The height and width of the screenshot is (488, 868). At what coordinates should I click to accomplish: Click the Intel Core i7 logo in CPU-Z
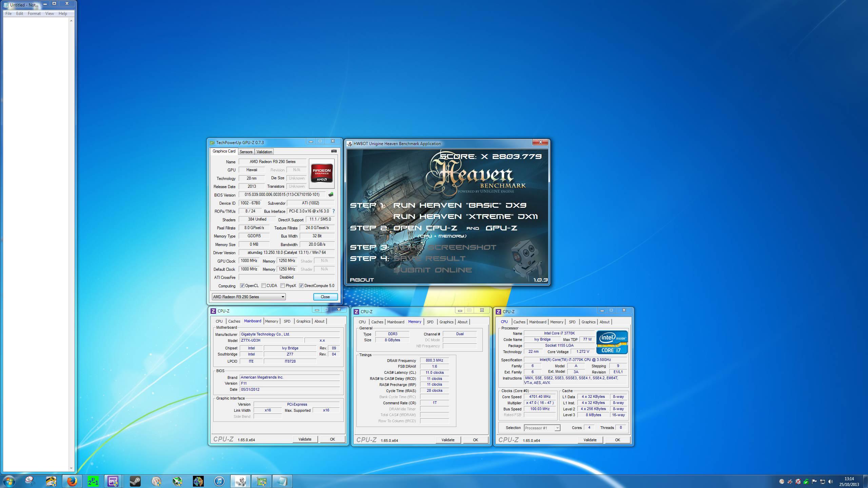click(x=612, y=342)
